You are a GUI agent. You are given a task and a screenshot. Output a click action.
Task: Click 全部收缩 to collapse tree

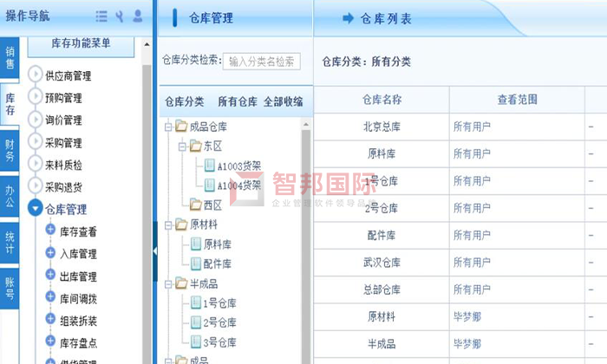click(x=283, y=101)
